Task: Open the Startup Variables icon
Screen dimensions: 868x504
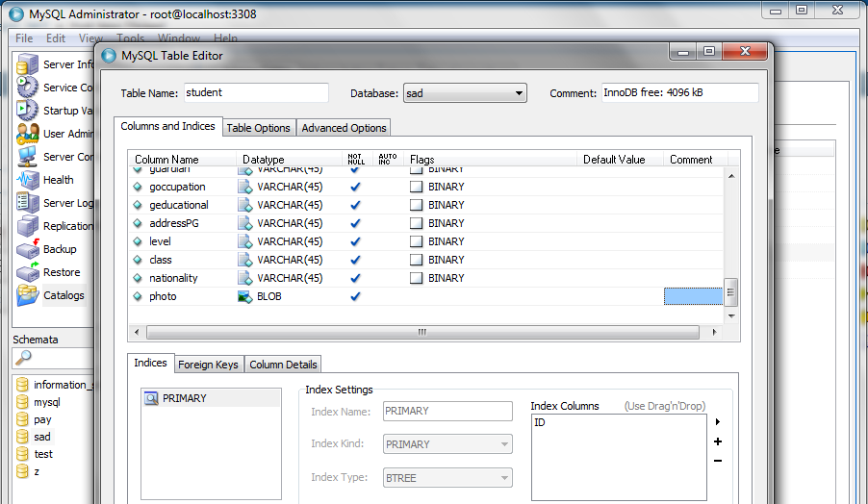Action: pos(27,110)
